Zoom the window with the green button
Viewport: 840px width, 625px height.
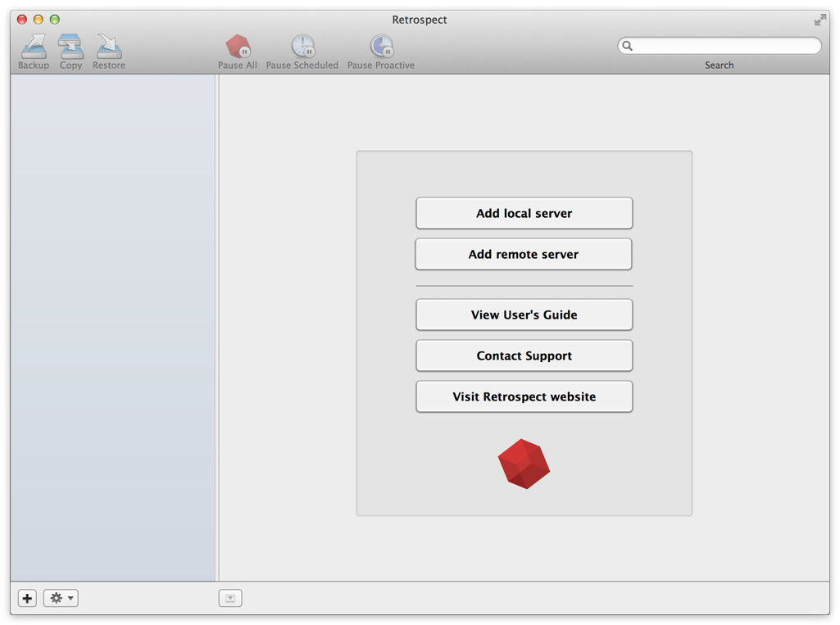click(x=55, y=20)
